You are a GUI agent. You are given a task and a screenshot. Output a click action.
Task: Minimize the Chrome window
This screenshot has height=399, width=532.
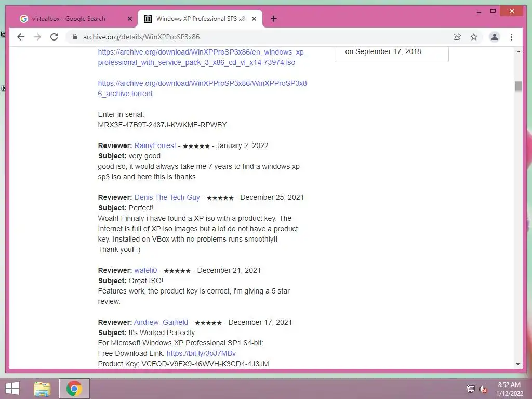tap(478, 11)
